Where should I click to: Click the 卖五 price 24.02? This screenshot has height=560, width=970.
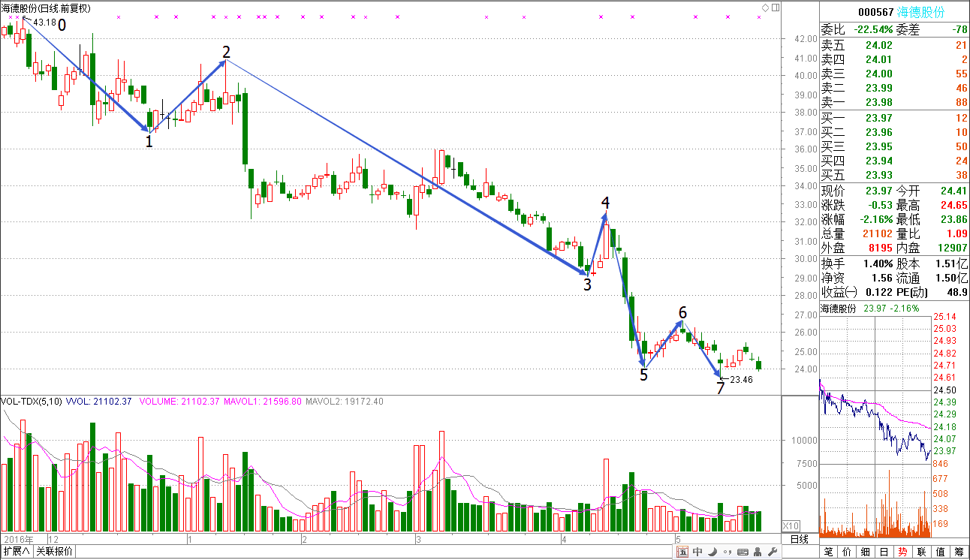pos(878,46)
